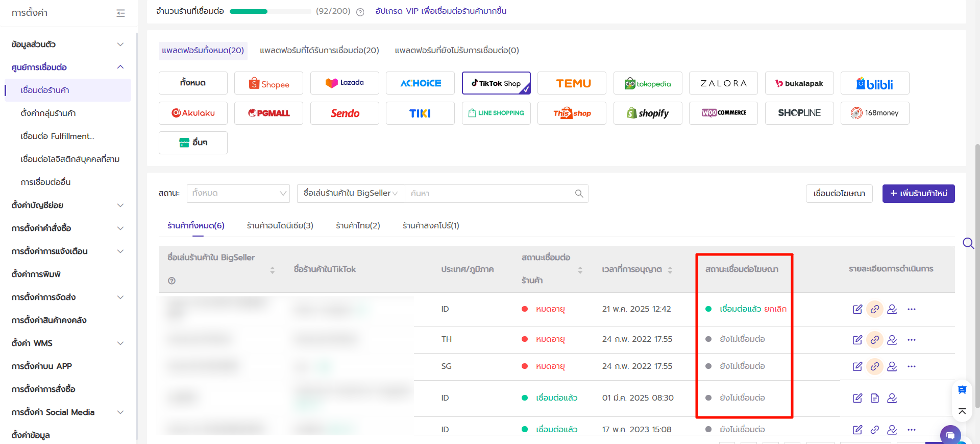The height and width of the screenshot is (444, 980).
Task: Click the back-to-top arrow icon
Action: coord(962,411)
